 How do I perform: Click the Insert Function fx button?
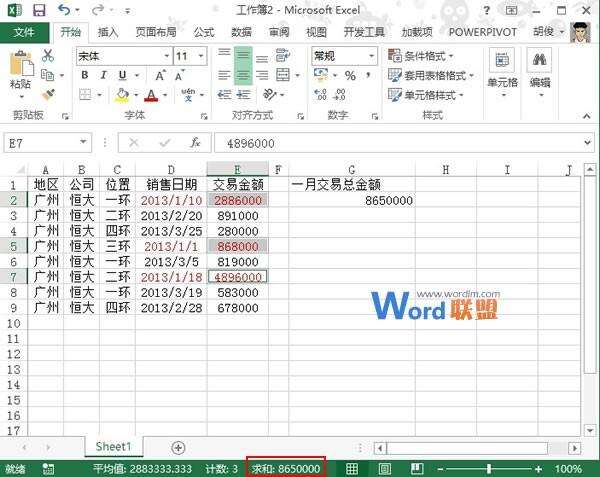click(x=195, y=143)
